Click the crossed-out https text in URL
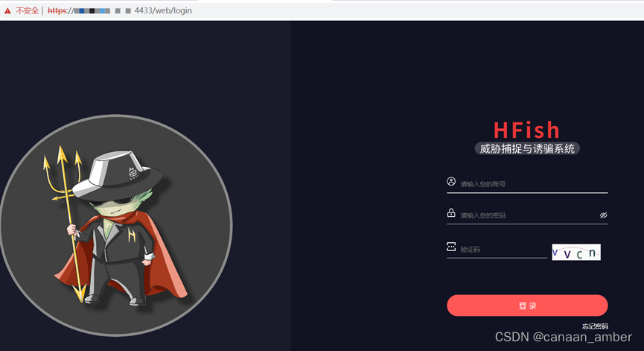Viewport: 644px width, 351px height. point(57,10)
